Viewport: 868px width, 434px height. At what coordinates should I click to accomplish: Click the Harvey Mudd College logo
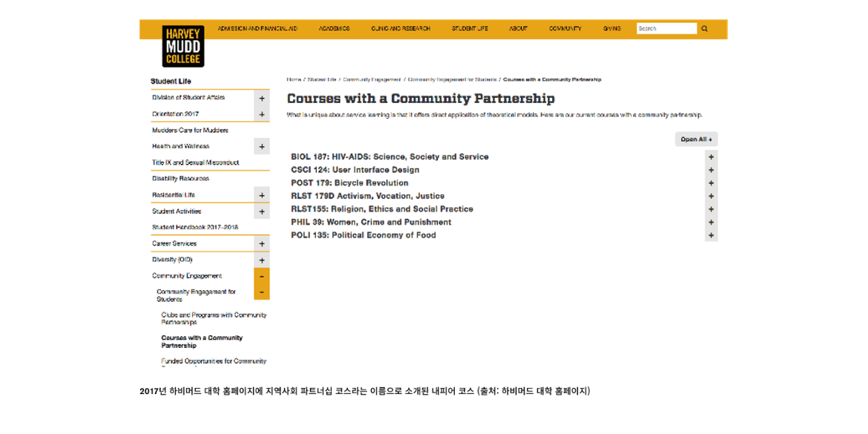coord(183,46)
